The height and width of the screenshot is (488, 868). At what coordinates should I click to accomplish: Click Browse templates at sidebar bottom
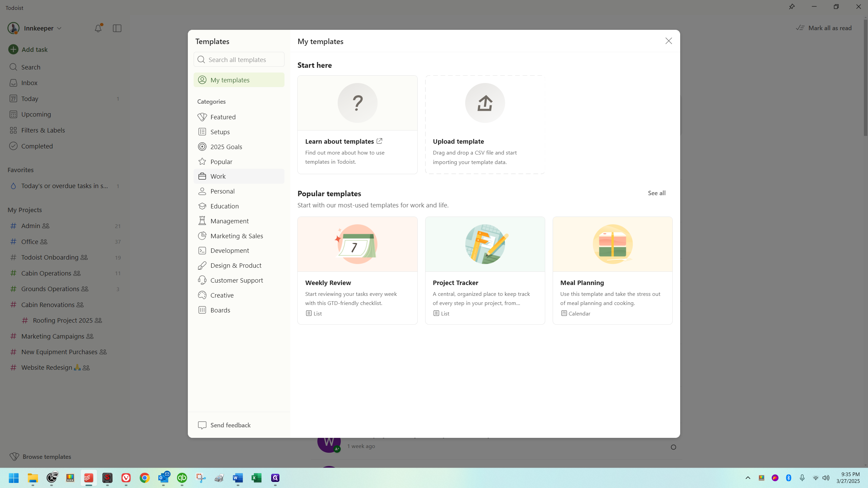click(x=40, y=456)
